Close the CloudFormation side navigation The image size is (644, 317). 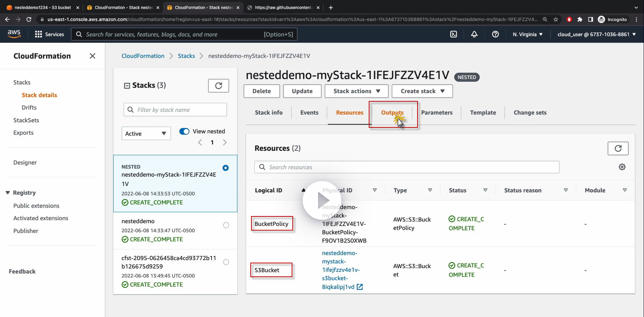pyautogui.click(x=92, y=56)
